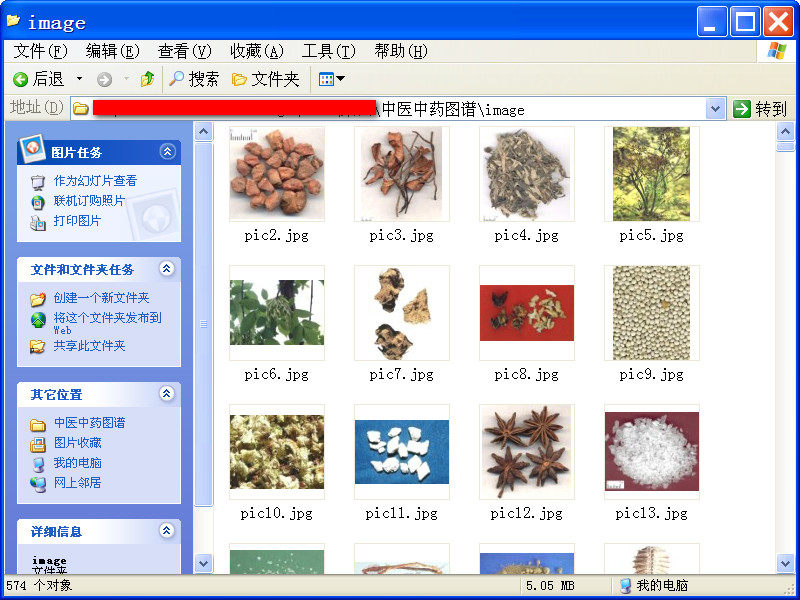Click the order prints online icon
Viewport: 800px width, 600px height.
[38, 203]
